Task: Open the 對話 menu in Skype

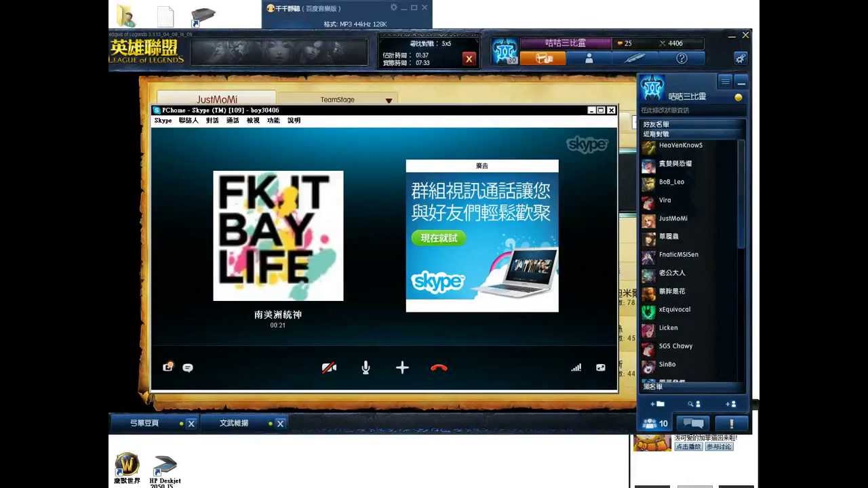Action: tap(212, 120)
